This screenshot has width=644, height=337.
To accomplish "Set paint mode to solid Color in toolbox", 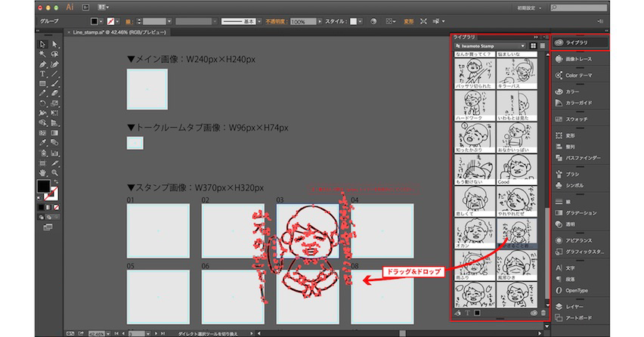I will [42, 207].
